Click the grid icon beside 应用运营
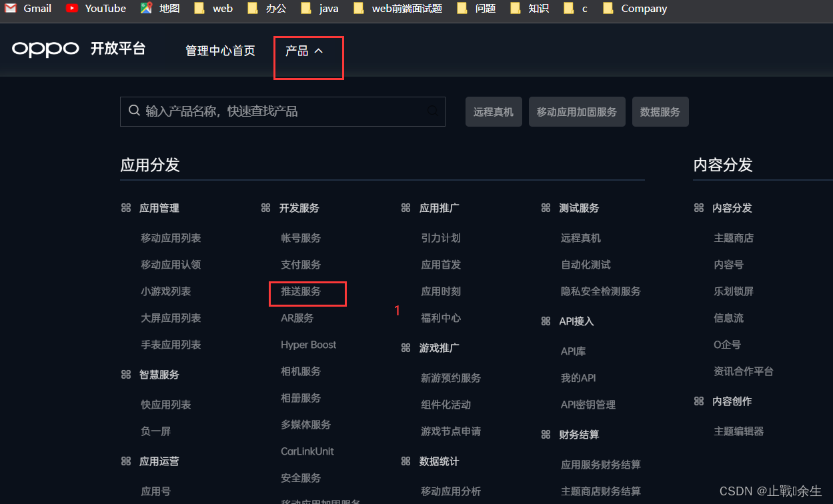Viewport: 833px width, 504px height. click(x=126, y=461)
